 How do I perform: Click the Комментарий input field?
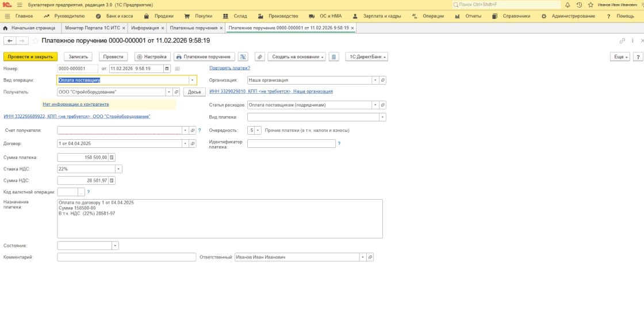click(x=126, y=257)
